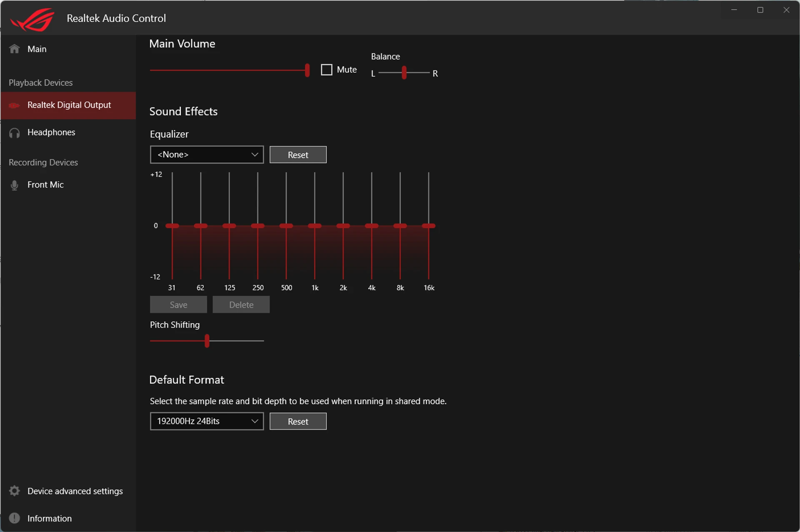The height and width of the screenshot is (532, 800).
Task: Reset the Equalizer settings
Action: click(298, 155)
